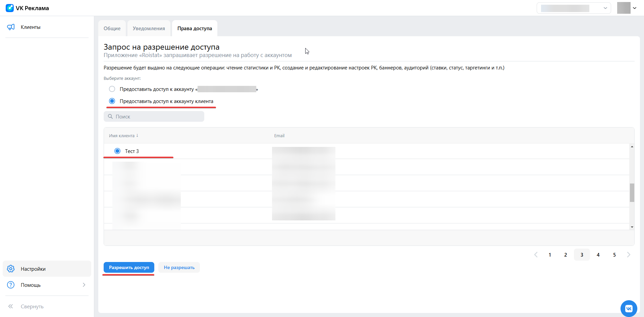Click the scrollbar down arrow

point(632,227)
